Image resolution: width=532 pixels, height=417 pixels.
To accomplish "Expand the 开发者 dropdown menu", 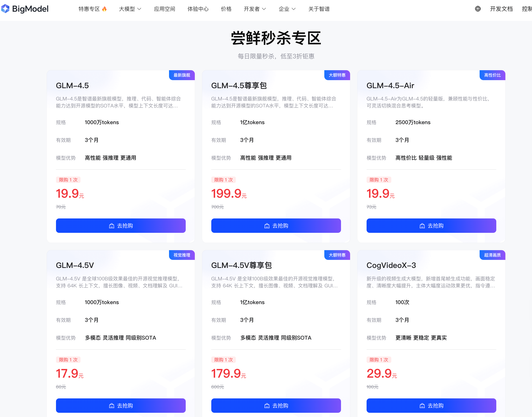I will [x=255, y=9].
